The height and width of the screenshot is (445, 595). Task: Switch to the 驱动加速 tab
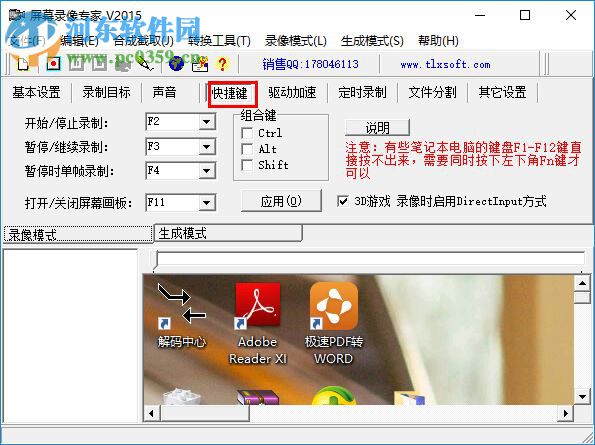coord(292,92)
